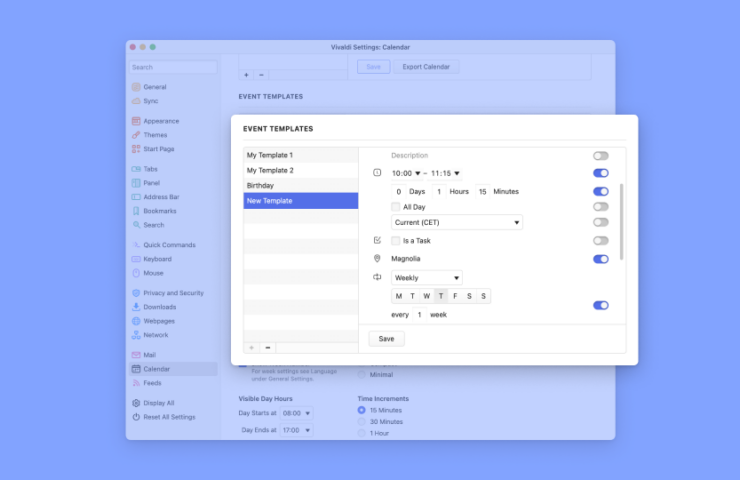Select New Template in list
740x480 pixels.
[301, 201]
